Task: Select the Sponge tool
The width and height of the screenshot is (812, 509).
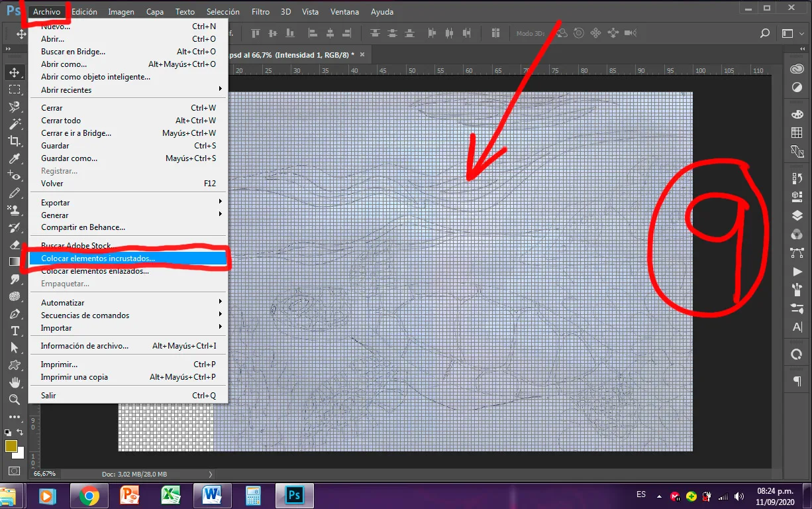Action: click(15, 296)
